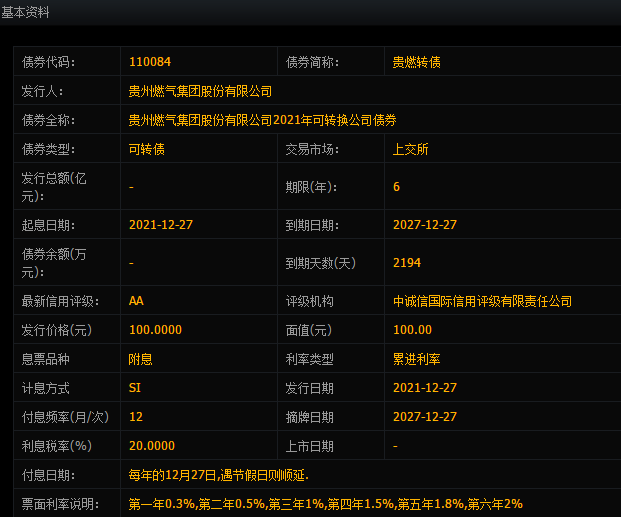The height and width of the screenshot is (517, 621).
Task: Select bond short name 贵燃转债
Action: (x=416, y=62)
